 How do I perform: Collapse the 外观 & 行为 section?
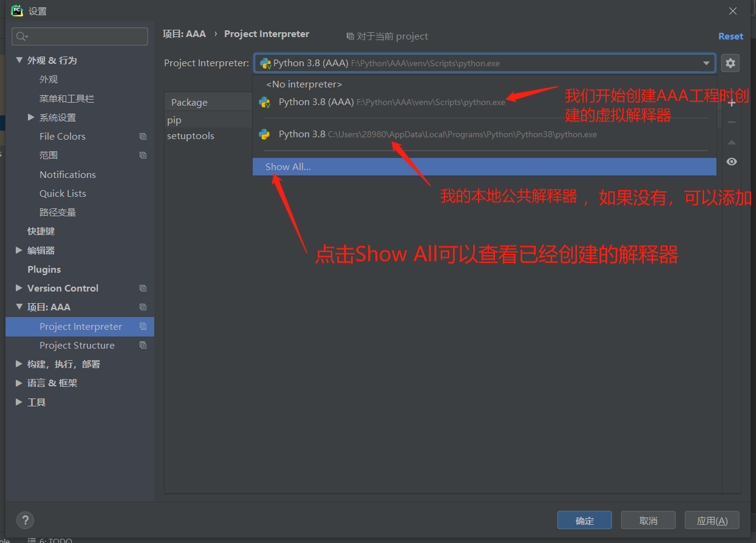pyautogui.click(x=20, y=60)
